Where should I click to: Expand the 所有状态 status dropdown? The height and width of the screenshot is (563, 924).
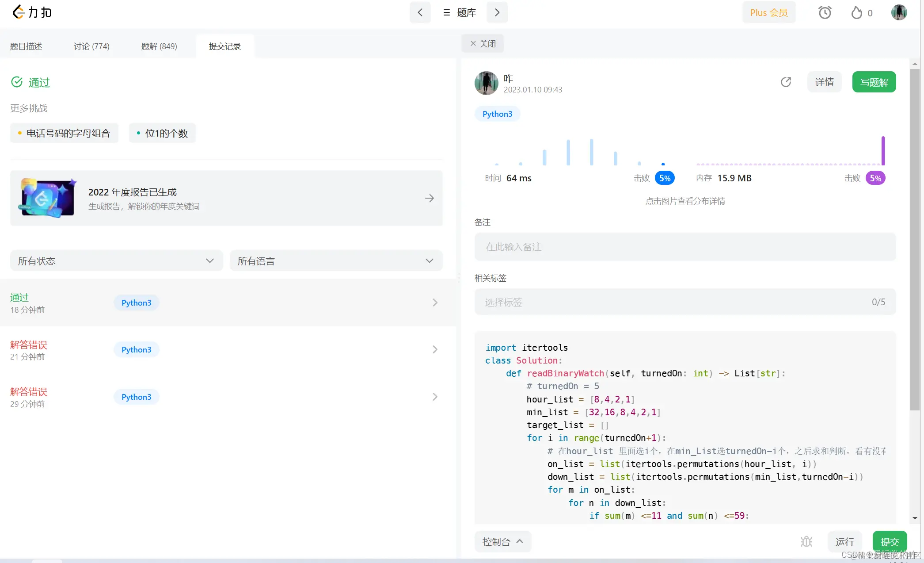[116, 261]
